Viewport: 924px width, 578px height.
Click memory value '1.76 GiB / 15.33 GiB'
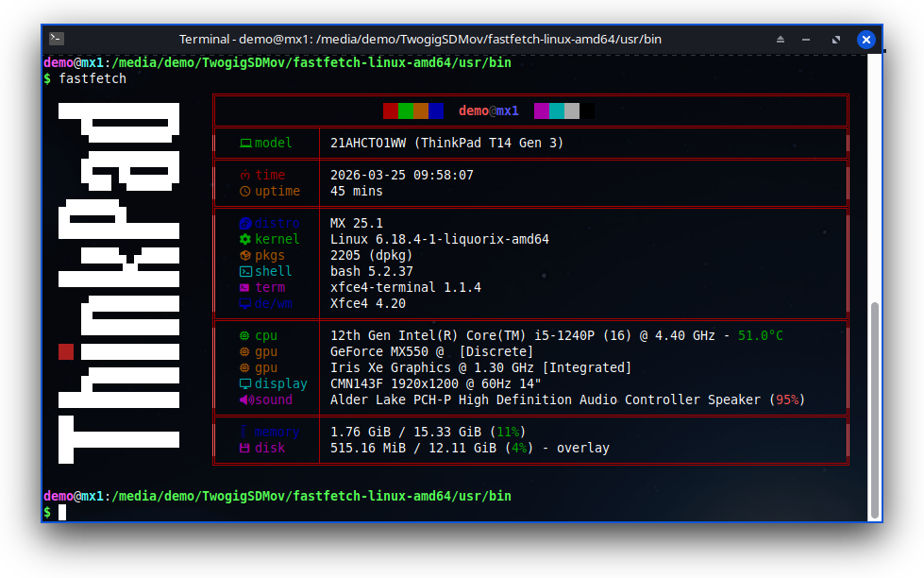406,432
